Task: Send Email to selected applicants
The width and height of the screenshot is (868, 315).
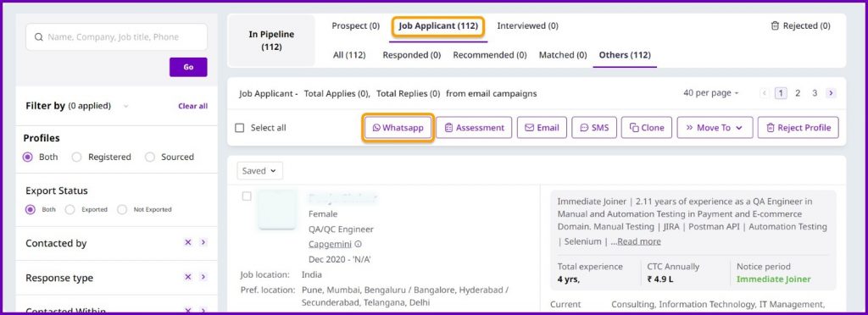Action: 542,128
